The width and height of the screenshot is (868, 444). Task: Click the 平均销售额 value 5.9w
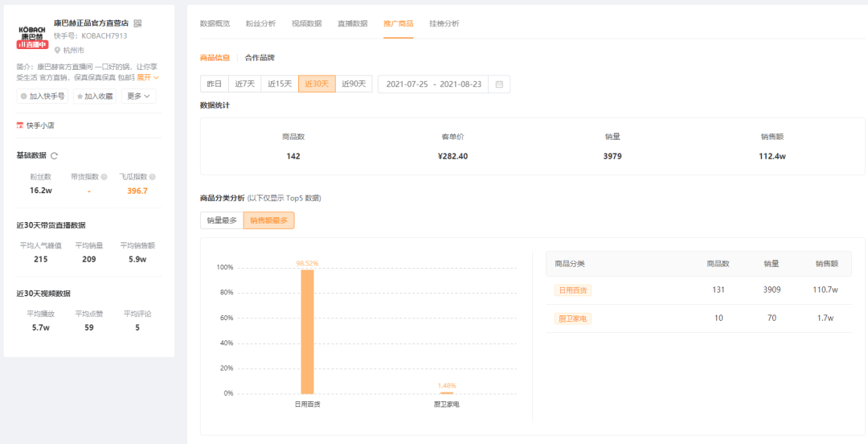(x=137, y=260)
